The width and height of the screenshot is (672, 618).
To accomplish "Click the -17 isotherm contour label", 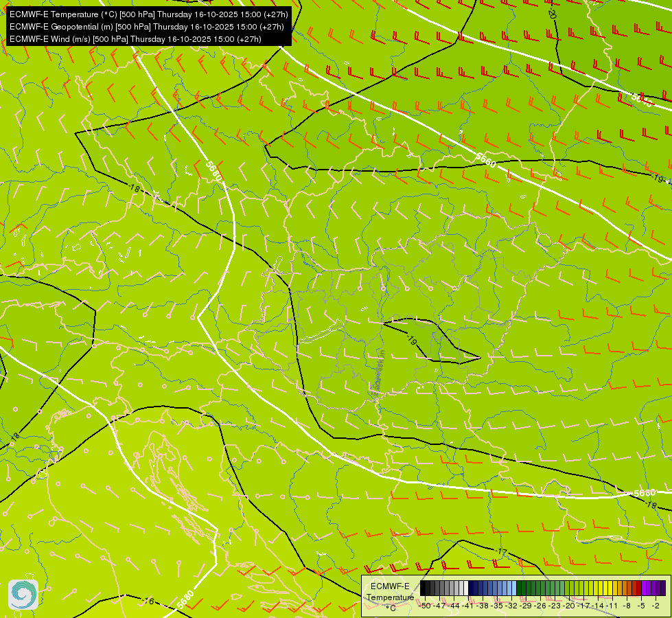I will point(502,551).
